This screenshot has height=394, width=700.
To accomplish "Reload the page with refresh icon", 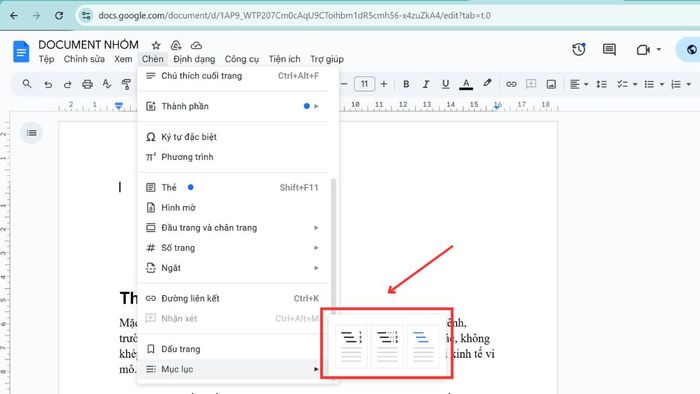I will (59, 16).
